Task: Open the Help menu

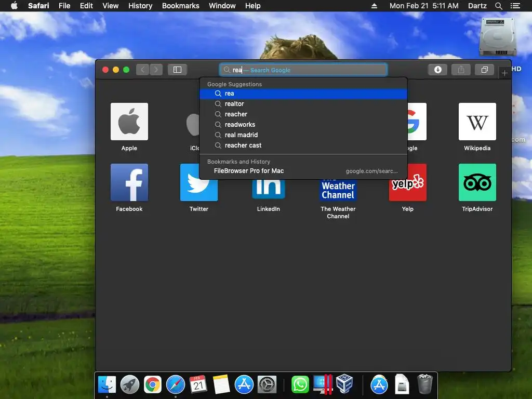Action: click(253, 6)
